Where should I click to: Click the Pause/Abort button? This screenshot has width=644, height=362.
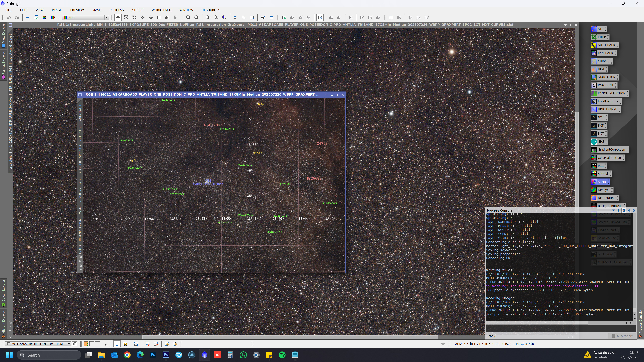pos(622,336)
